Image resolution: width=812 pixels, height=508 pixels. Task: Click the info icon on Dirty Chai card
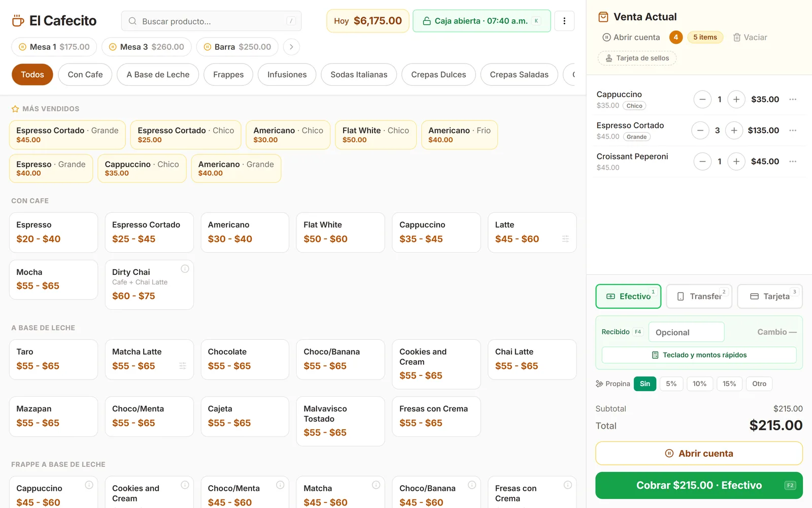(185, 269)
